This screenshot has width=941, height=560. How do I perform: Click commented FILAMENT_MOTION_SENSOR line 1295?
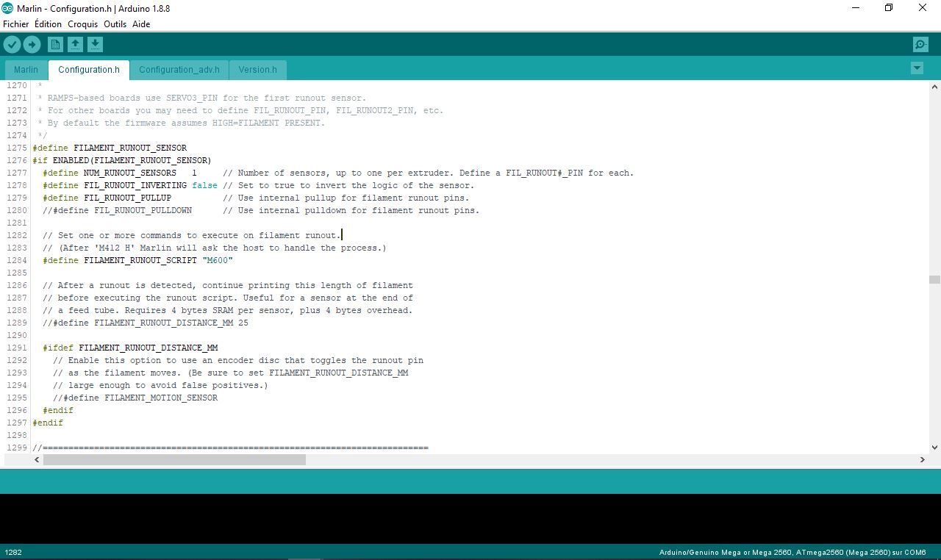tap(135, 398)
